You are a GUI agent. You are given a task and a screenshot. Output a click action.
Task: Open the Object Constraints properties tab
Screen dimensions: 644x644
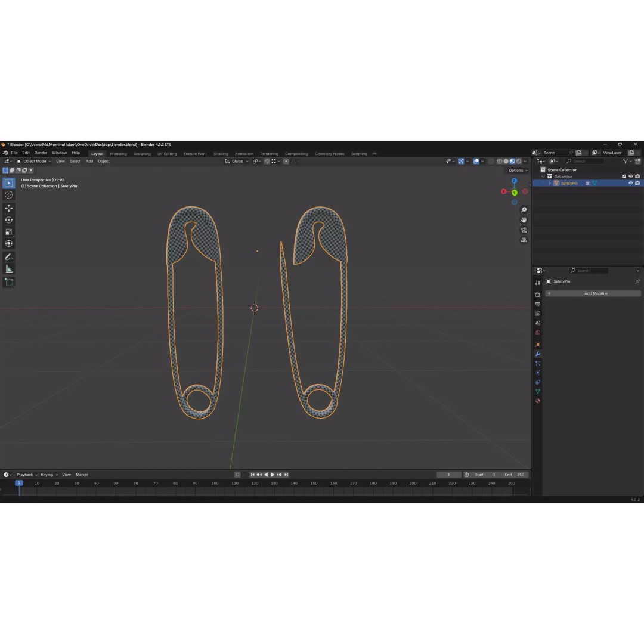[538, 382]
